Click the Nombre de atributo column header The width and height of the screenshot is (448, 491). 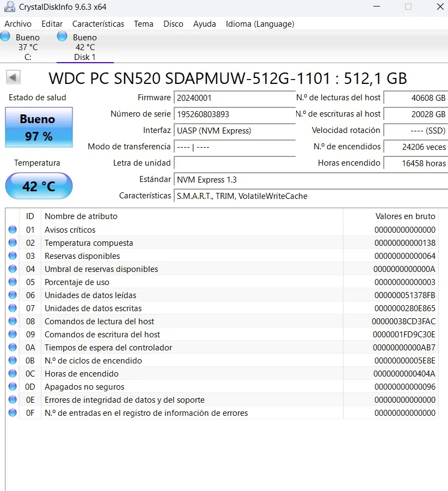[x=192, y=216]
